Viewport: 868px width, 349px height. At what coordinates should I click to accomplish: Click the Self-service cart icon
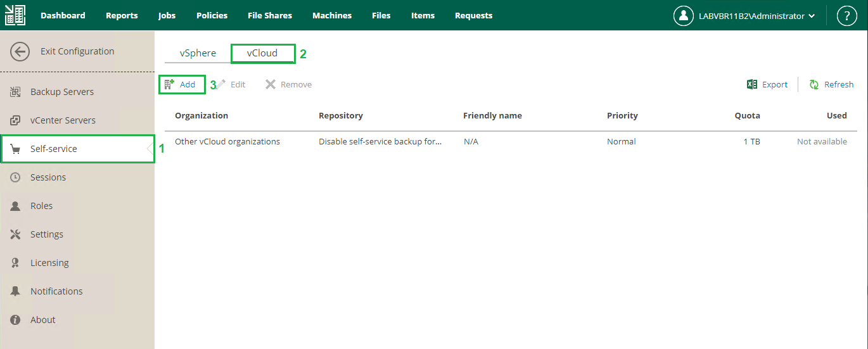pyautogui.click(x=16, y=149)
